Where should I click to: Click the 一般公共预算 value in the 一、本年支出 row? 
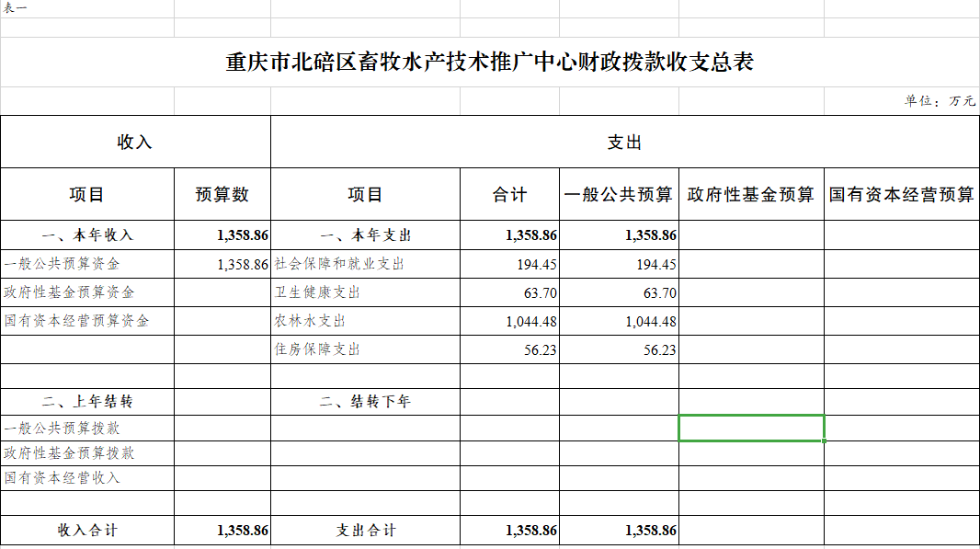click(620, 235)
